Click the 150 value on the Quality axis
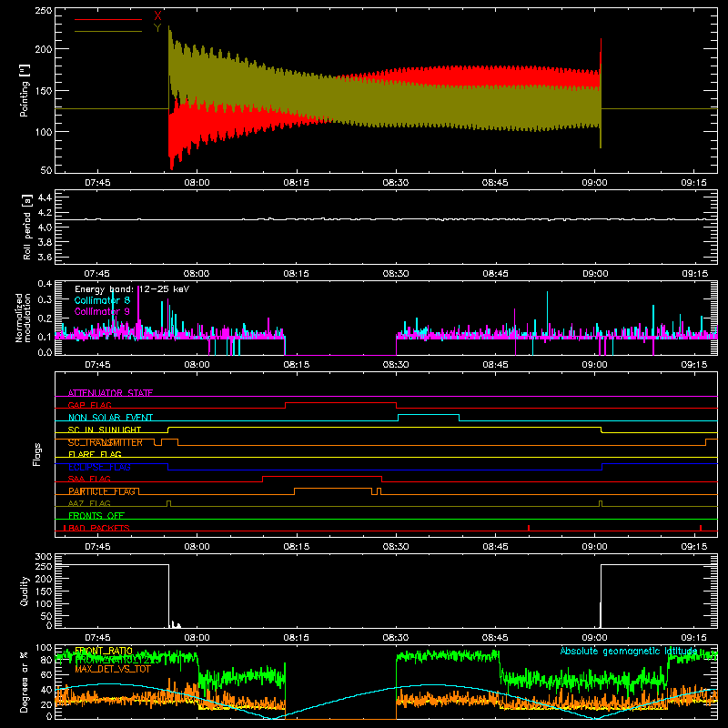Screen dimensions: 728x728 point(44,591)
